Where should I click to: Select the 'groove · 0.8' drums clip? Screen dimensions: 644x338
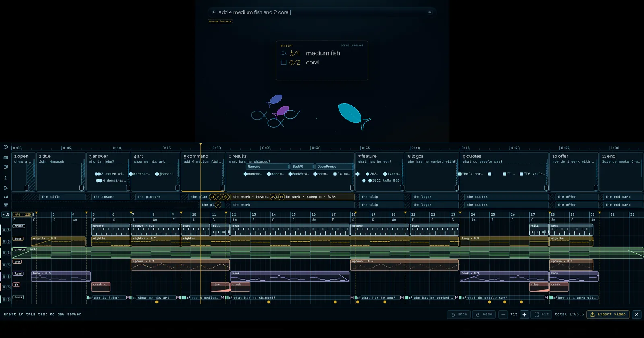pos(155,230)
